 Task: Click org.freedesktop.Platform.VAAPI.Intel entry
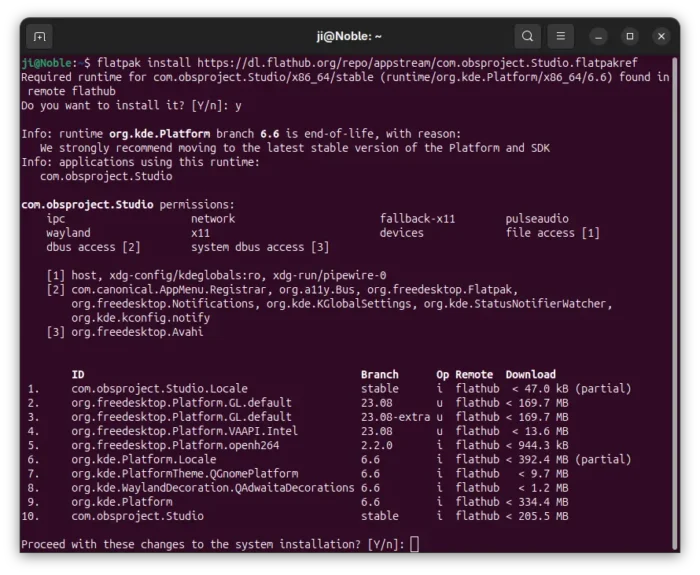184,431
